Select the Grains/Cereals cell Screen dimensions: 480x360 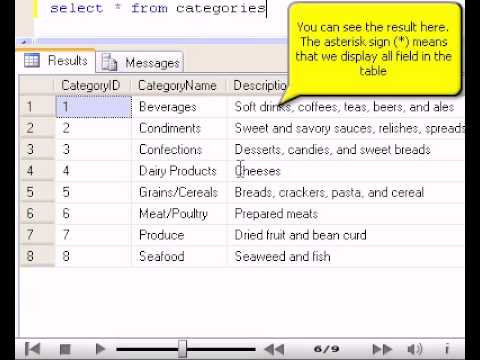point(179,192)
